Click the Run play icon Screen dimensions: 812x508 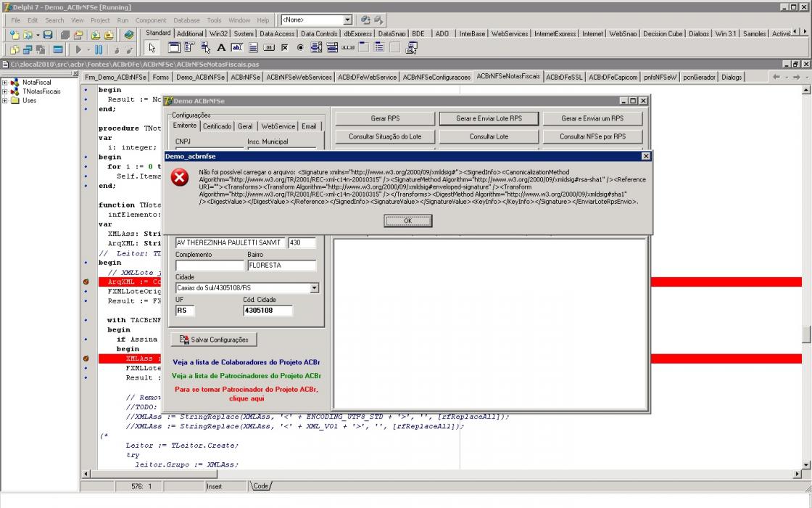[x=79, y=50]
